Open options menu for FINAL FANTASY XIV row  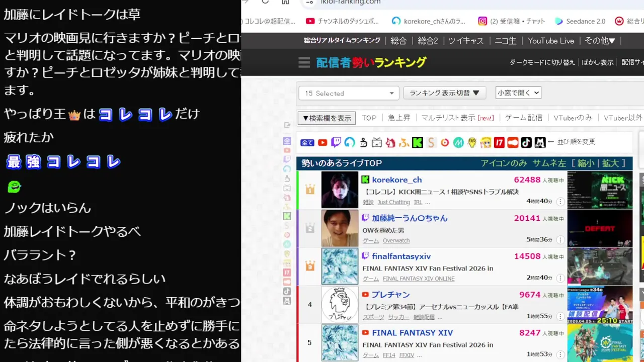[560, 354]
